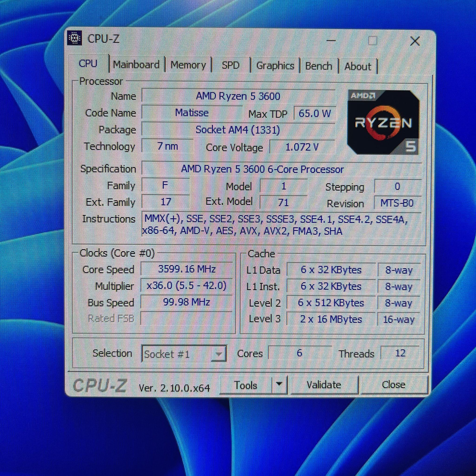
Task: Click the Threads count value 12
Action: [400, 353]
